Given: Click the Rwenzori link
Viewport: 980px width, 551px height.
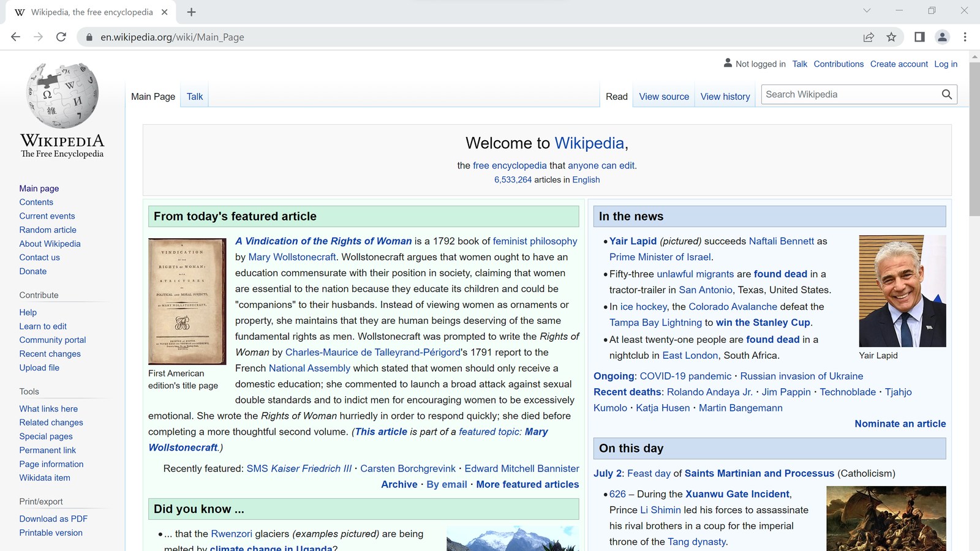Looking at the screenshot, I should click(232, 534).
